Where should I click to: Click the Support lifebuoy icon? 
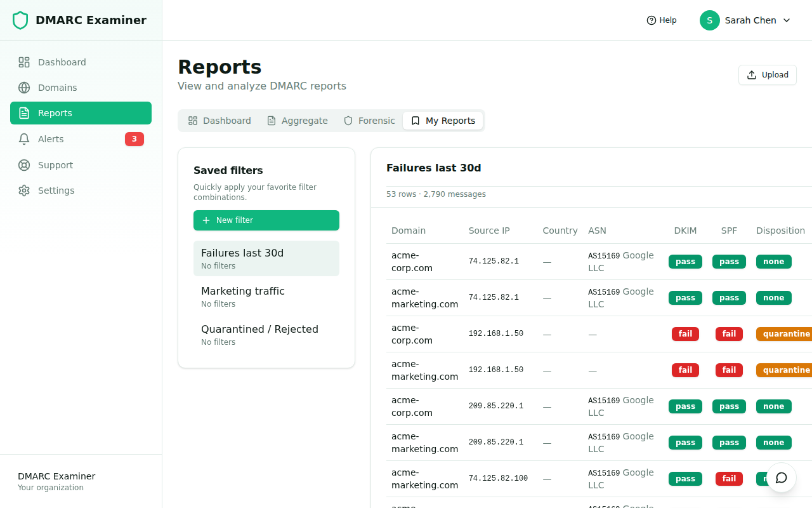click(x=24, y=165)
